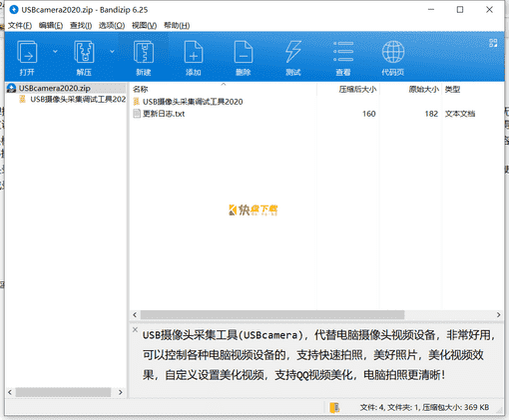Click the tree panel horizontal scrollbar thumb

tap(63, 392)
